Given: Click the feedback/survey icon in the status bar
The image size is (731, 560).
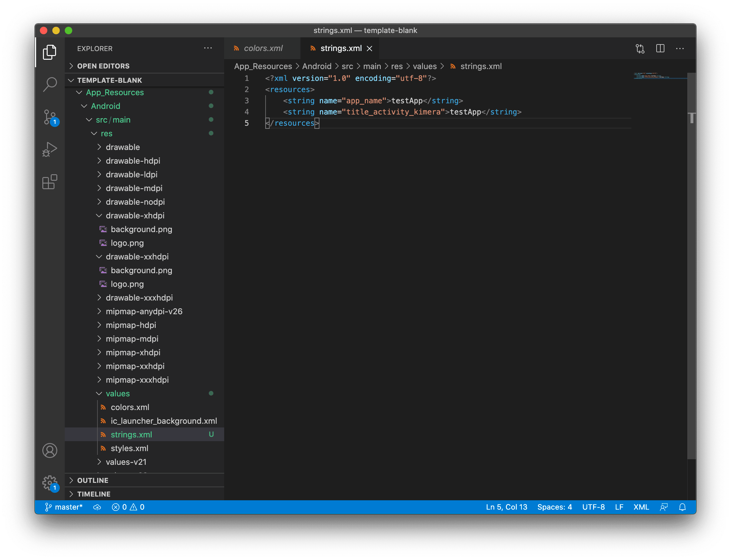Looking at the screenshot, I should tap(664, 507).
